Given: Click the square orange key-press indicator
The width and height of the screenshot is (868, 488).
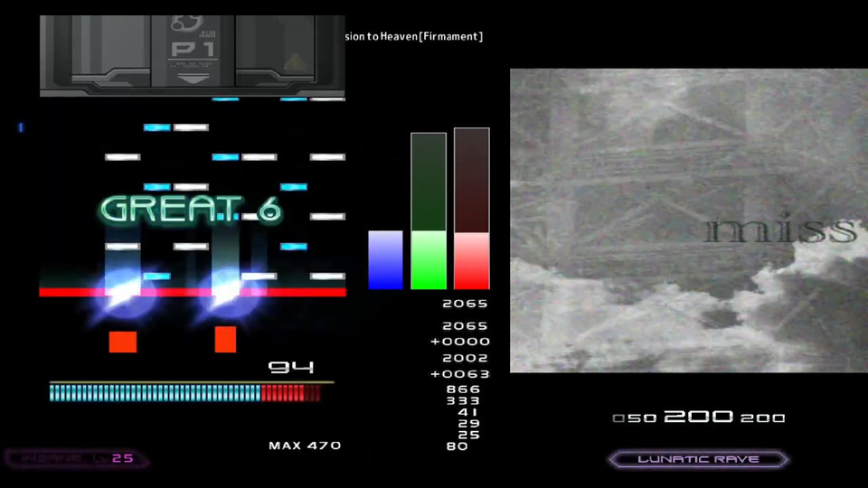Looking at the screenshot, I should (123, 342).
